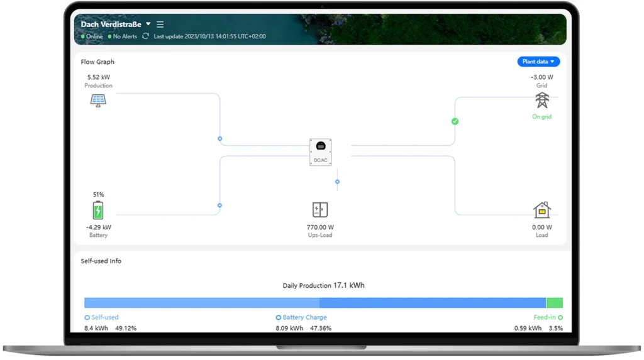Click the Ups-Load panel icon

pos(320,210)
